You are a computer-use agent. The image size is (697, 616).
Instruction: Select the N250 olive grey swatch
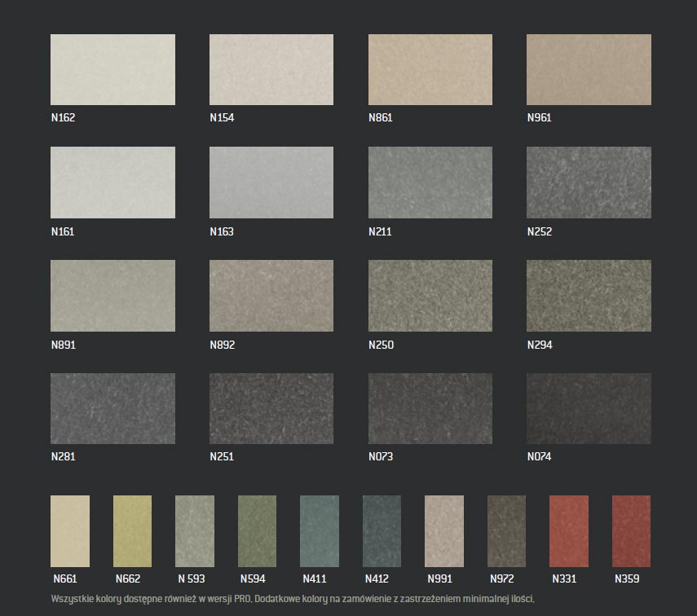pyautogui.click(x=430, y=296)
